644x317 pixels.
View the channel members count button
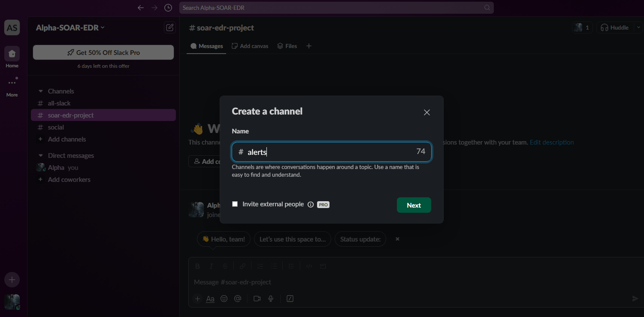click(583, 27)
